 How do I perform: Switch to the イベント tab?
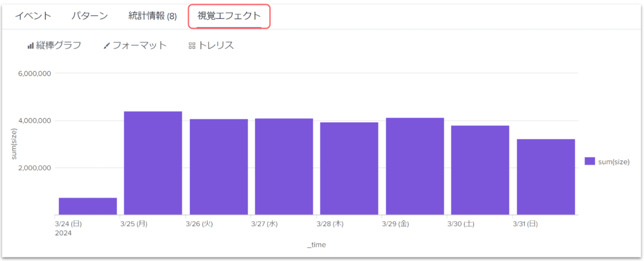[33, 16]
